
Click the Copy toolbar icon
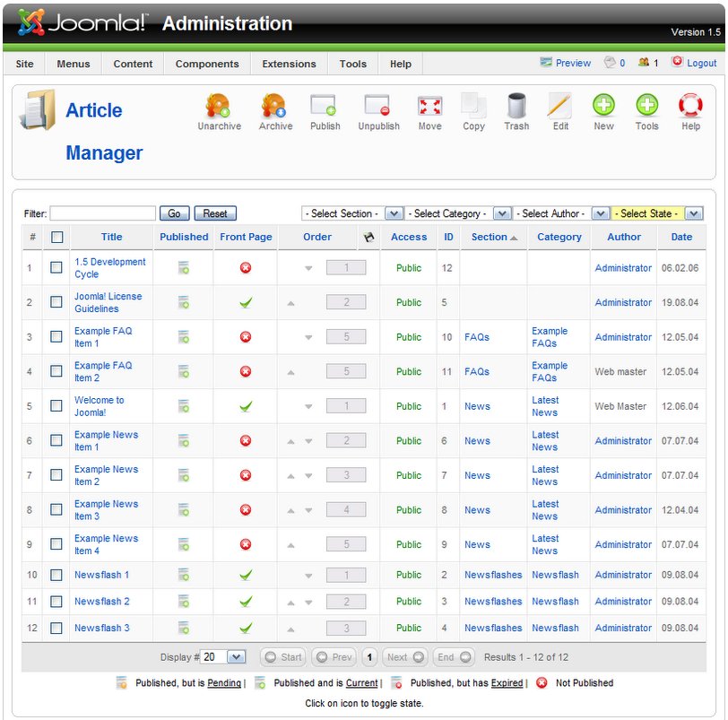[x=473, y=106]
